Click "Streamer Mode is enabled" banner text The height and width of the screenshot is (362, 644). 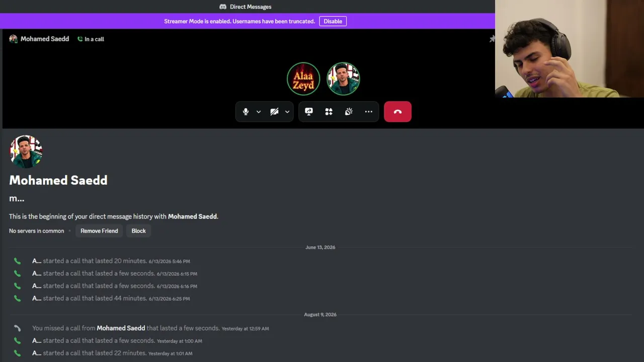pos(239,21)
